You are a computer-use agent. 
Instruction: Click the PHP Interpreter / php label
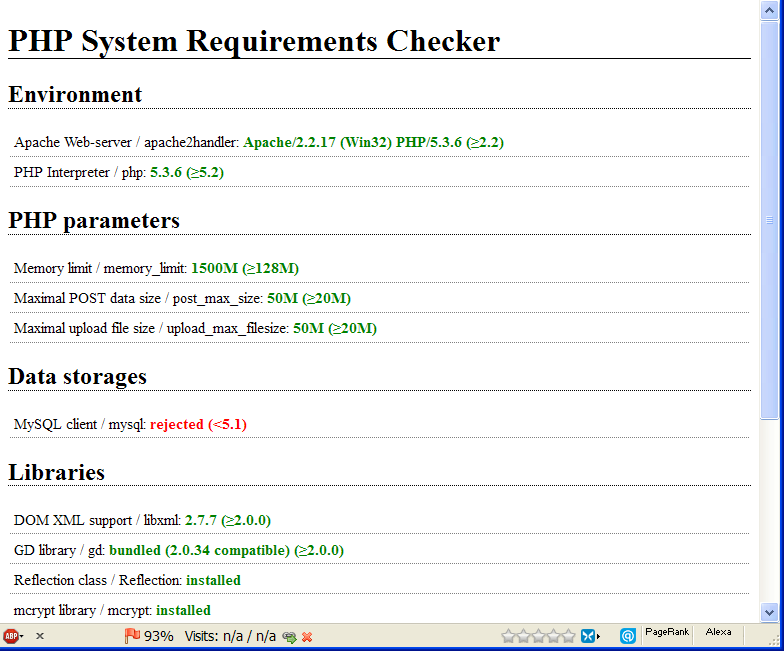80,172
